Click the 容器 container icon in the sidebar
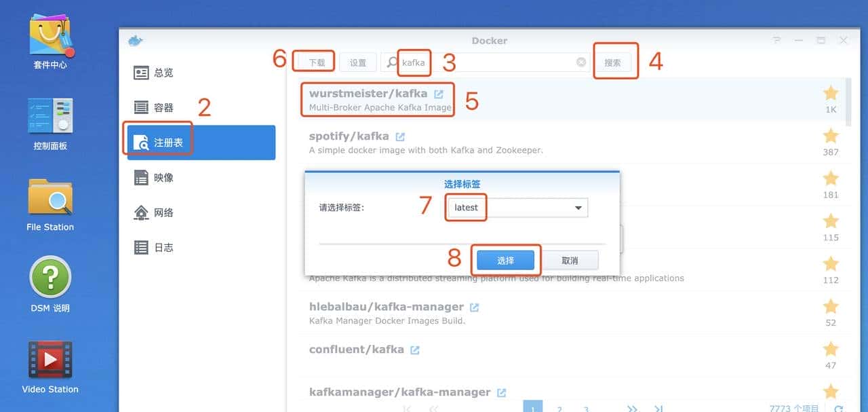The width and height of the screenshot is (868, 412). [x=141, y=107]
